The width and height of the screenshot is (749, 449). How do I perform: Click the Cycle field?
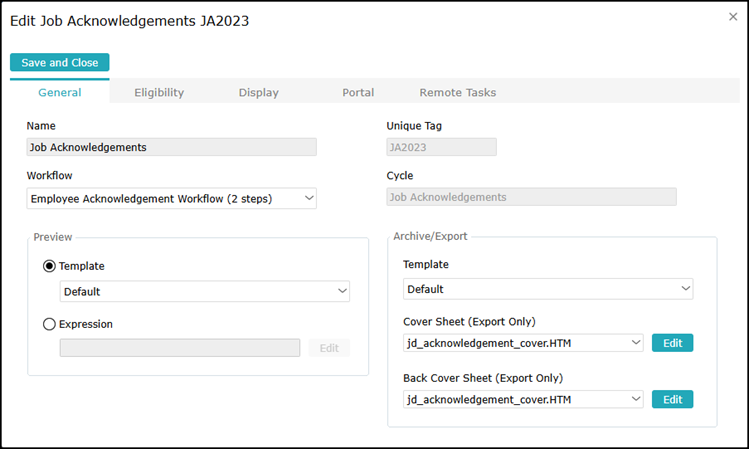pos(531,197)
